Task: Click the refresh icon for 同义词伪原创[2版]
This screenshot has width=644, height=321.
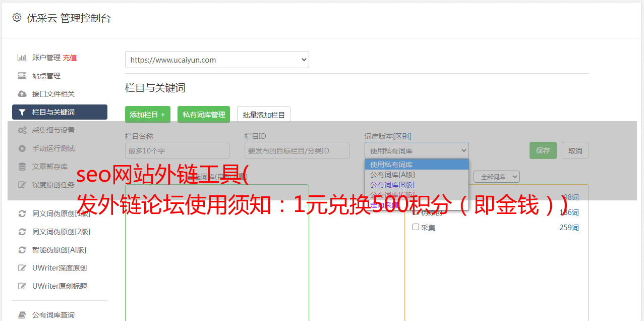Action: (22, 232)
